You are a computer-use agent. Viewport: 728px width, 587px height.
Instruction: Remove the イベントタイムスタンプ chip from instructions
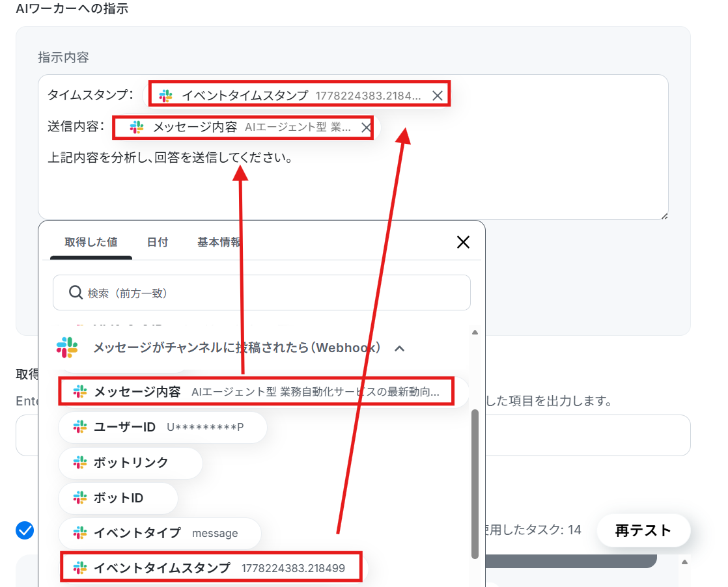pyautogui.click(x=438, y=96)
